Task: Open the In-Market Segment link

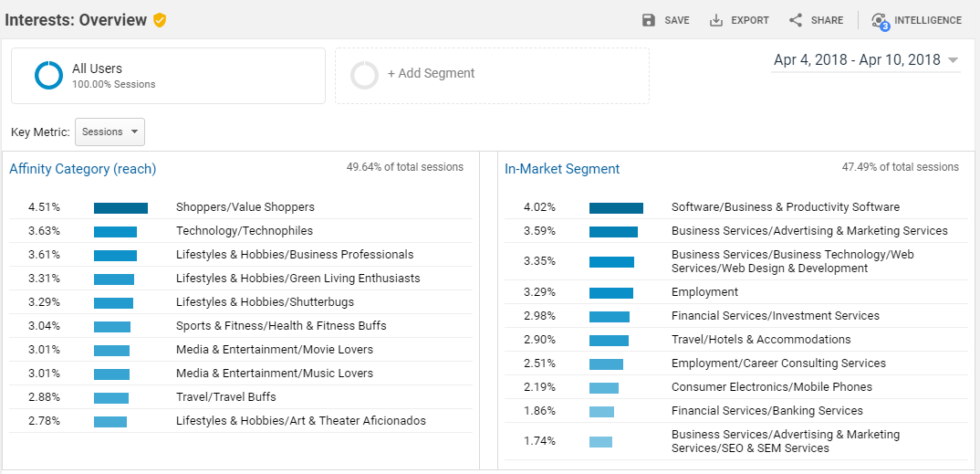Action: [562, 169]
